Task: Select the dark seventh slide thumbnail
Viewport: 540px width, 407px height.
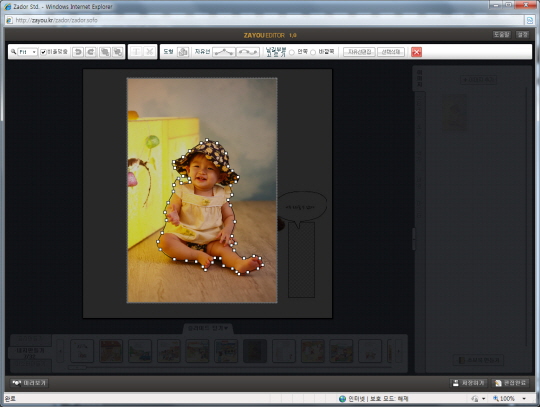Action: point(255,351)
